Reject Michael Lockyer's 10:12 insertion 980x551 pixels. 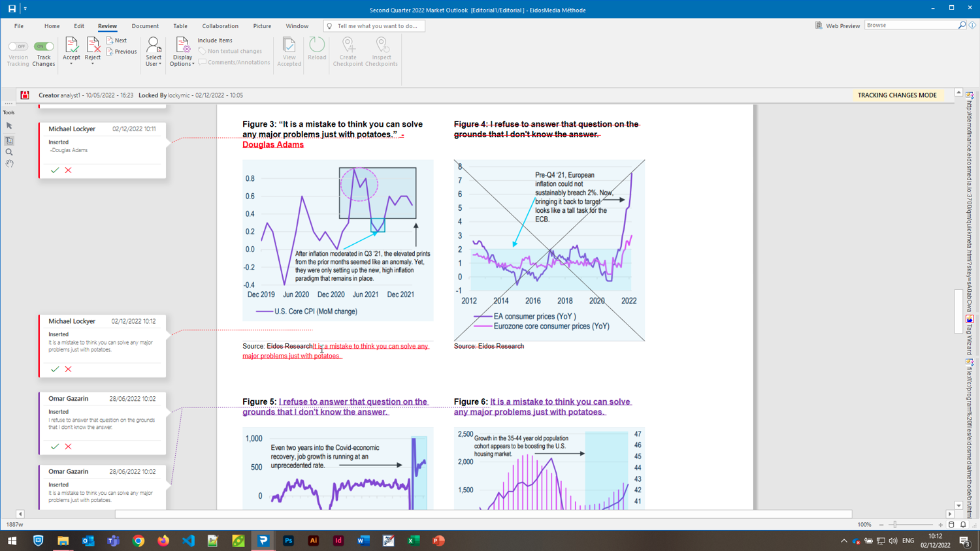point(68,370)
